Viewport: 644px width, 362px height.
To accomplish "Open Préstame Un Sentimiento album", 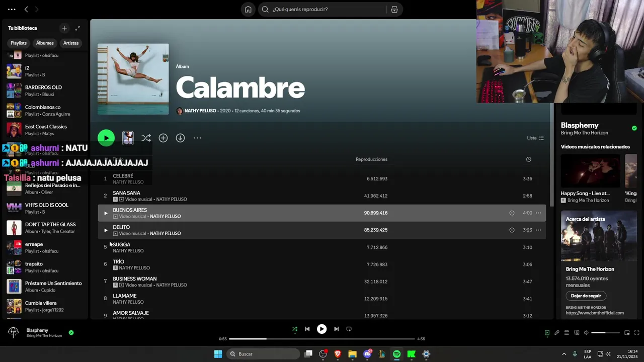I will tap(45, 287).
